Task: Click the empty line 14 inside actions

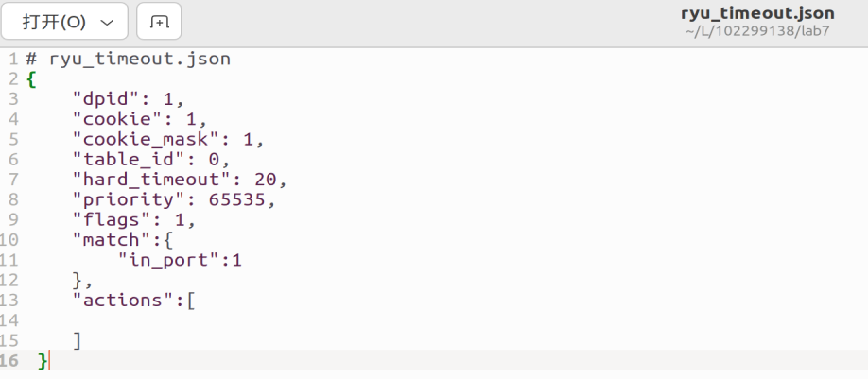Action: 284,319
